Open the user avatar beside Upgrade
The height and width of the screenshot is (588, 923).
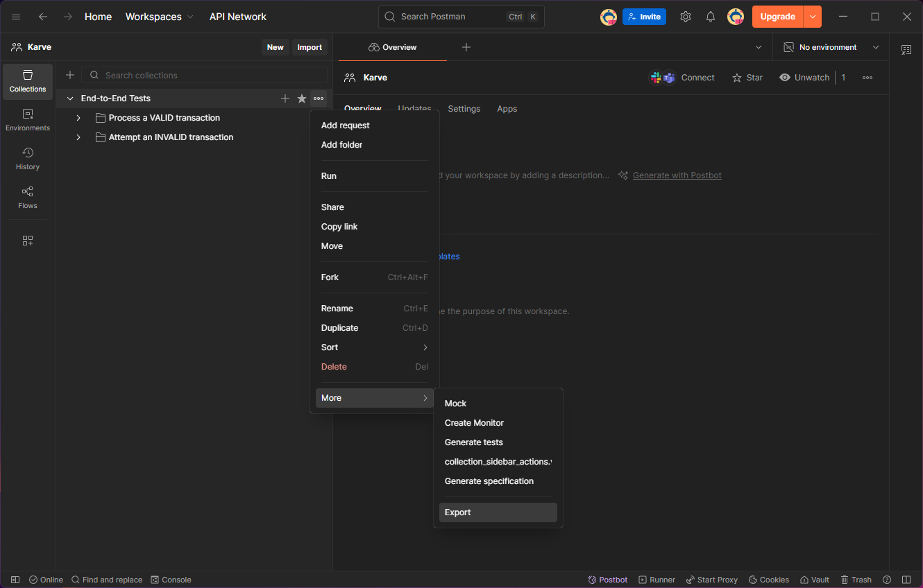736,17
